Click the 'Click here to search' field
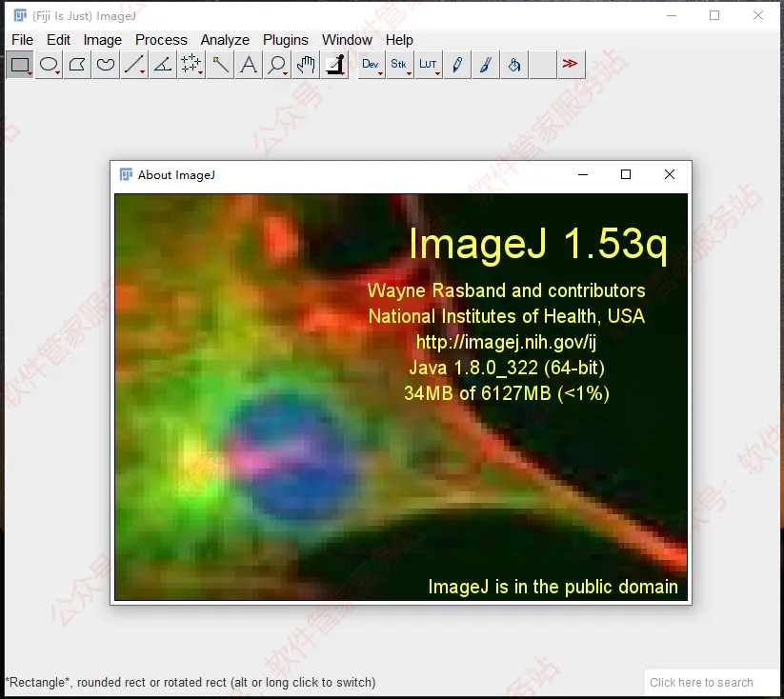The image size is (784, 699). point(711,683)
